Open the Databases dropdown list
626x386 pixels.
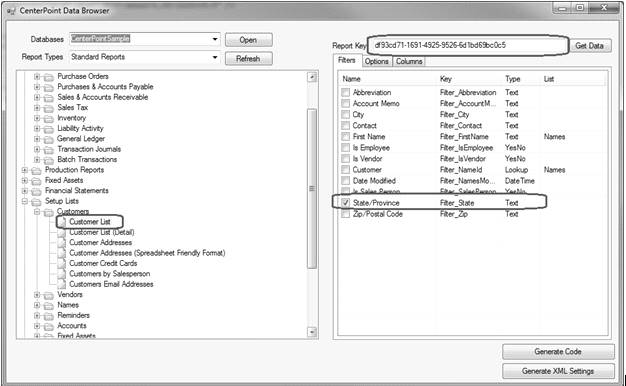215,39
